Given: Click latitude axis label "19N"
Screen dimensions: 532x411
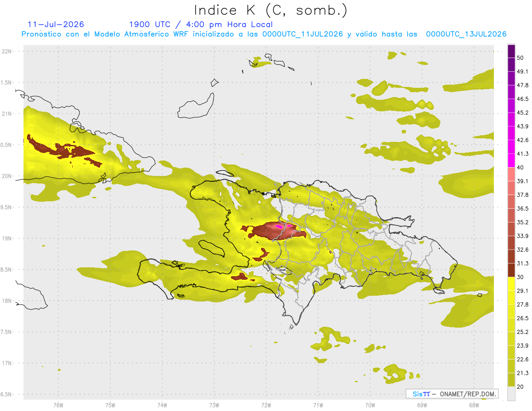Looking at the screenshot, I should [x=8, y=239].
